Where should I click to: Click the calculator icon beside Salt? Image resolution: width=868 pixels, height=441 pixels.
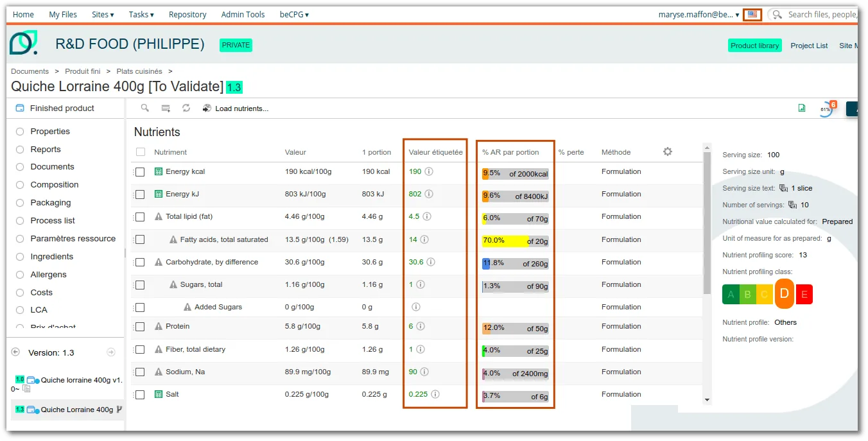[x=159, y=394]
